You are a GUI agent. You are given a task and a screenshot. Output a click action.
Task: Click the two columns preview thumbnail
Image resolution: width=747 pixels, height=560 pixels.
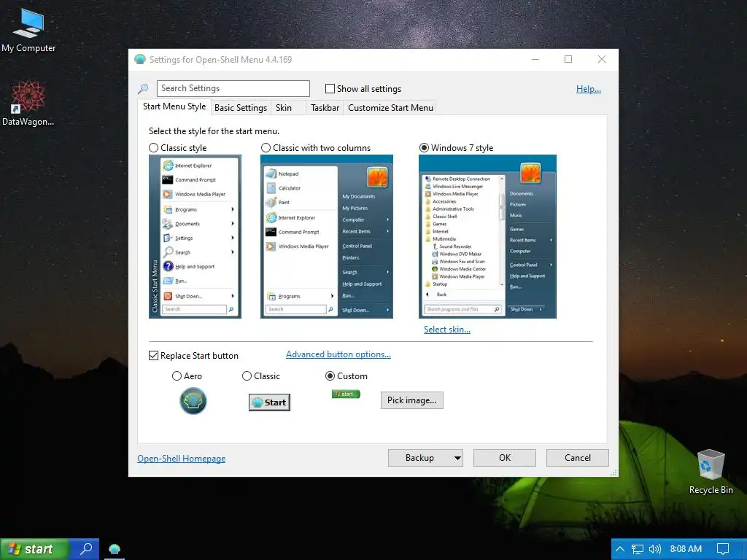point(326,237)
